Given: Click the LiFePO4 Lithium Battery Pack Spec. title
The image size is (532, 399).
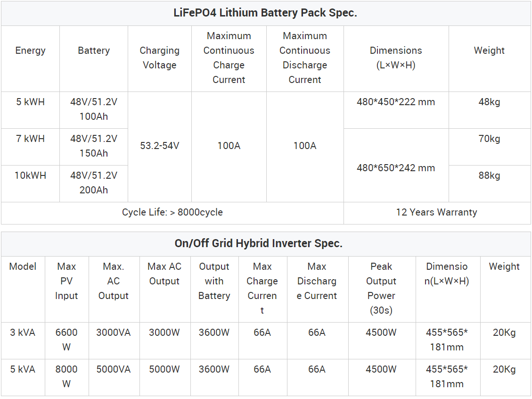Looking at the screenshot, I should [x=265, y=13].
